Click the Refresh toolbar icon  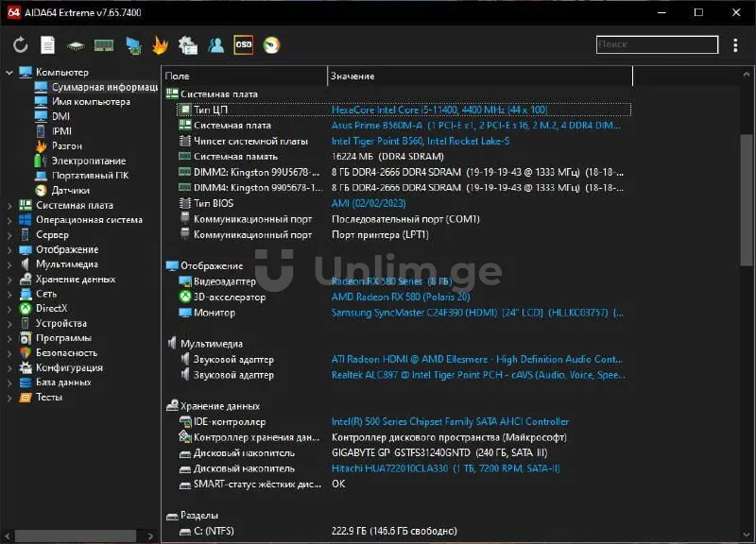point(20,44)
